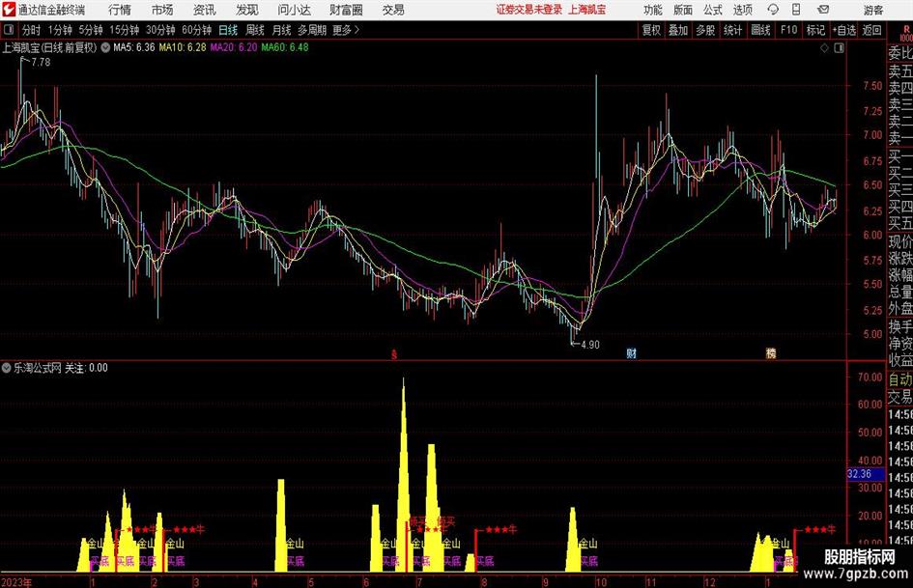Click the 返回 back button
This screenshot has width=913, height=588.
click(872, 30)
